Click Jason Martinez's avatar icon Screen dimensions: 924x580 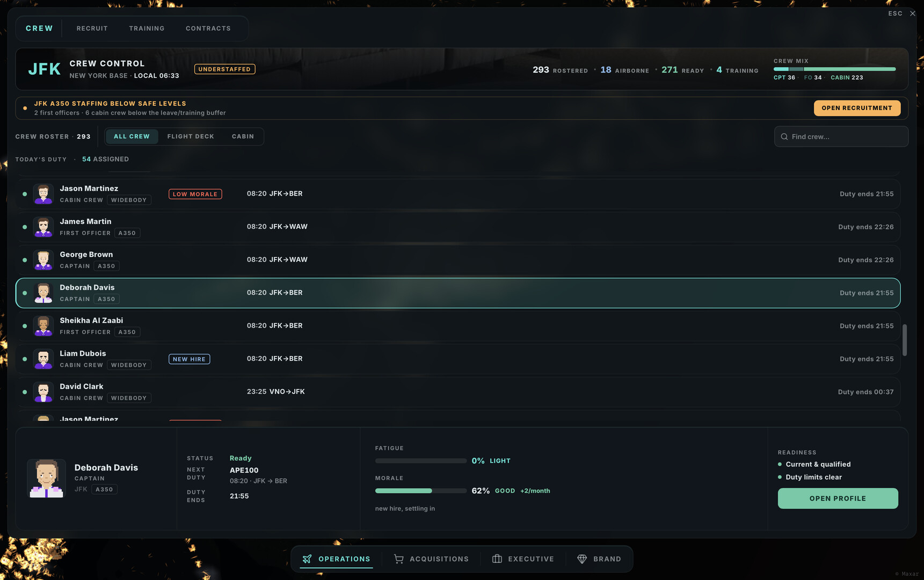tap(43, 194)
